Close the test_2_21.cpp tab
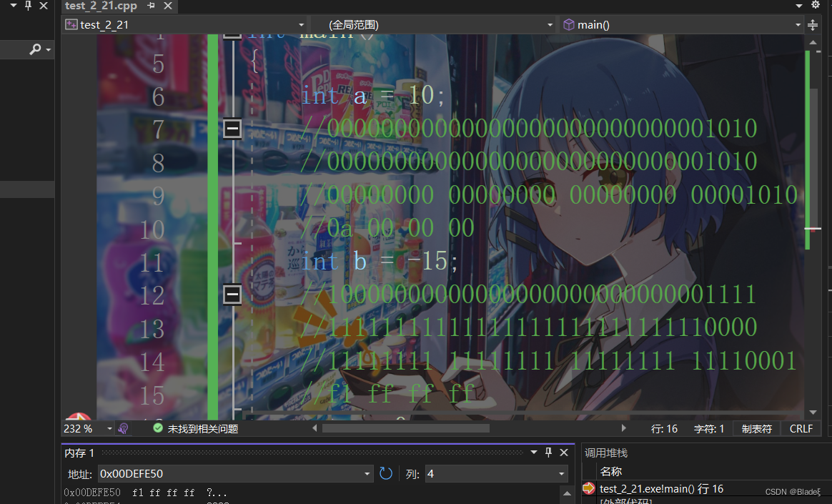Viewport: 832px width, 504px height. (x=168, y=6)
